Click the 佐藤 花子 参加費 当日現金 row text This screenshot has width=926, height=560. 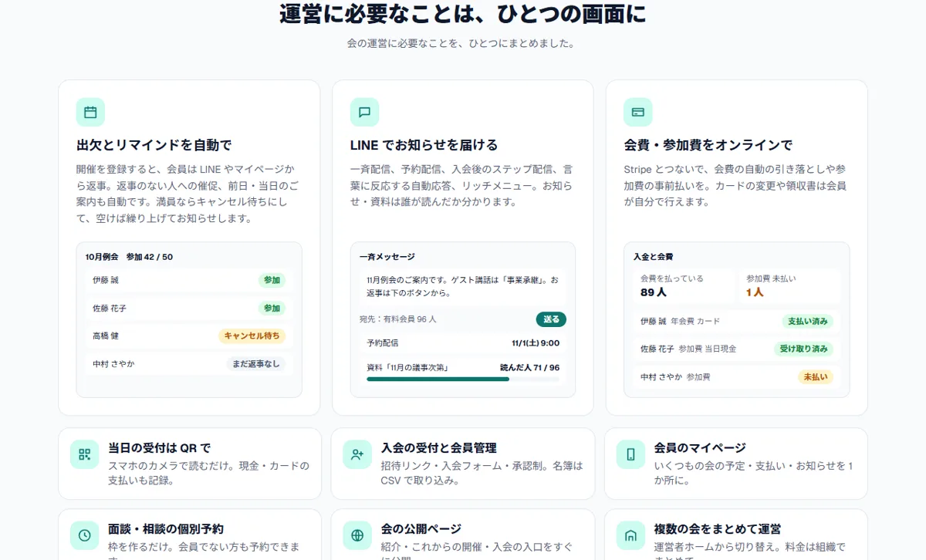tap(688, 349)
